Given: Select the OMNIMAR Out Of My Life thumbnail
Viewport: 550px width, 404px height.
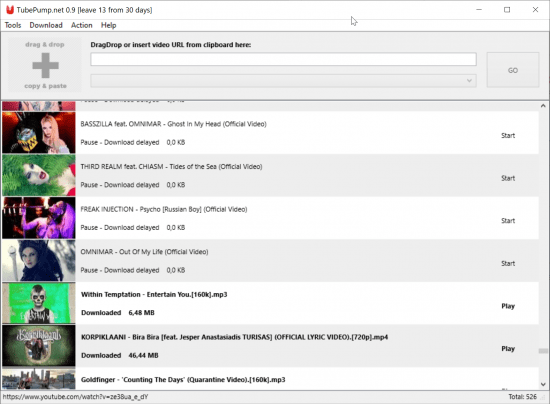Looking at the screenshot, I should [x=39, y=261].
